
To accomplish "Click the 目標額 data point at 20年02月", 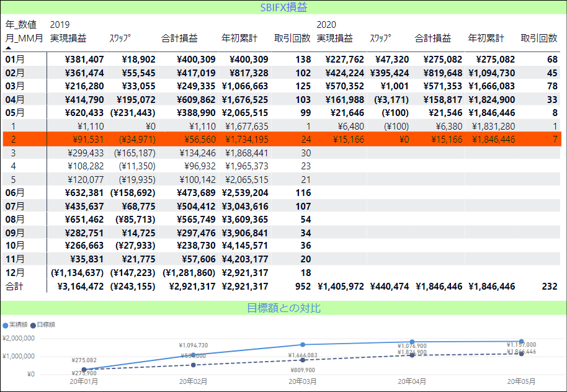I will coord(193,365).
